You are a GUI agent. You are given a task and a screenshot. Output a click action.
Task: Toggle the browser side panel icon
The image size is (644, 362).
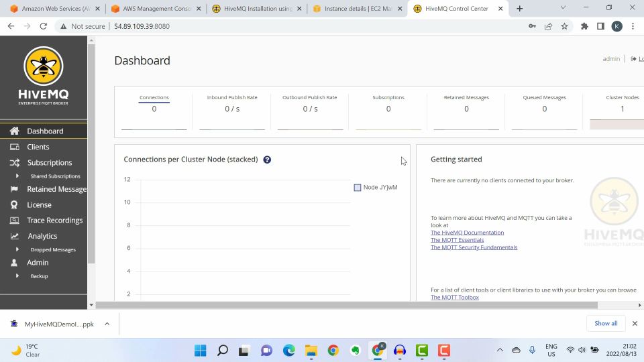pos(600,26)
